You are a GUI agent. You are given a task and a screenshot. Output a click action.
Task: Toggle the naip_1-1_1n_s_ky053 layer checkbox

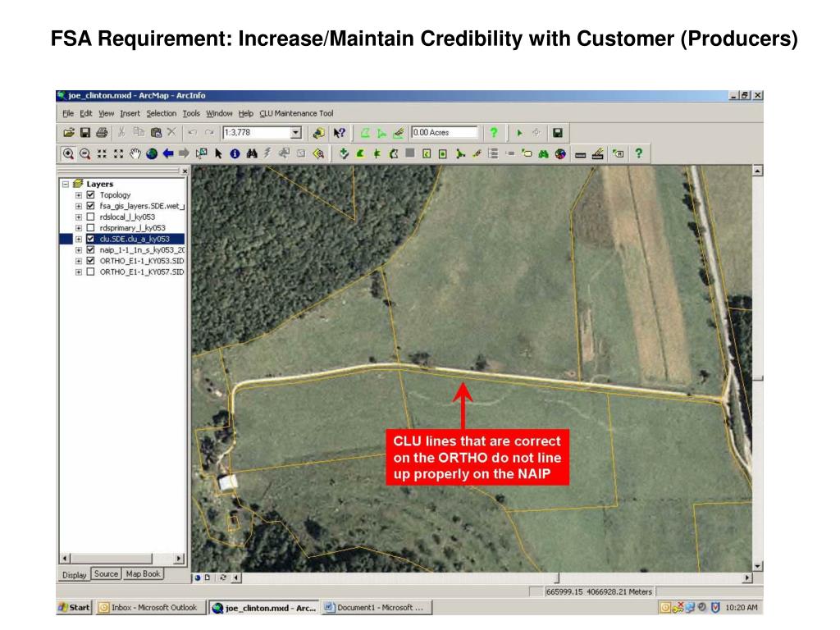90,249
